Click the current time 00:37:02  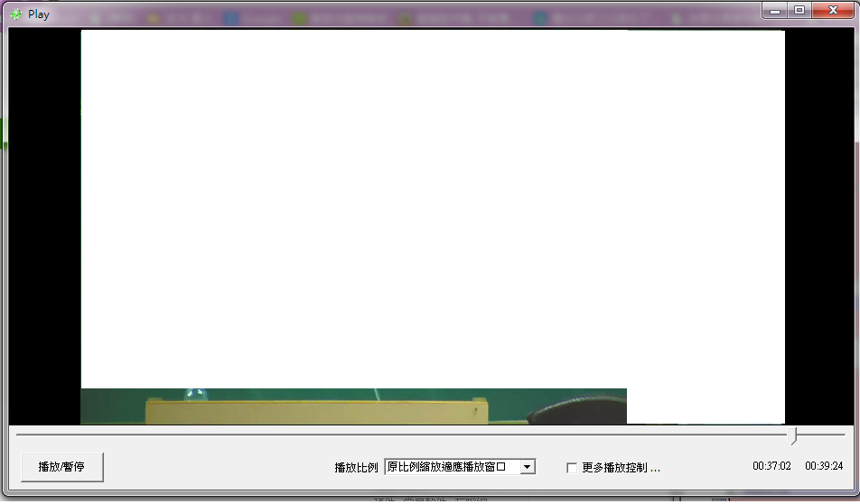tap(771, 466)
